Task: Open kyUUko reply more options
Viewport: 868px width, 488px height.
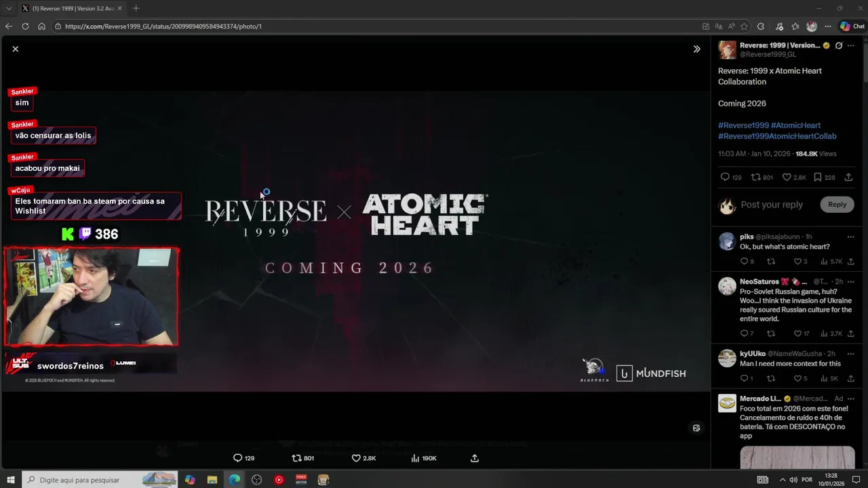Action: pos(851,353)
